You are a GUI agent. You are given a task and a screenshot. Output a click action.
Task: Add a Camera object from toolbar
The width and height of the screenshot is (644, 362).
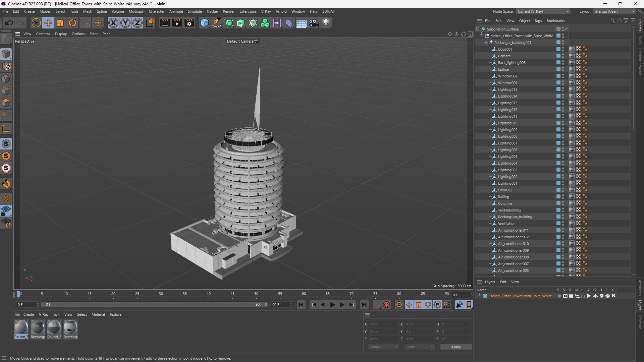[x=314, y=23]
